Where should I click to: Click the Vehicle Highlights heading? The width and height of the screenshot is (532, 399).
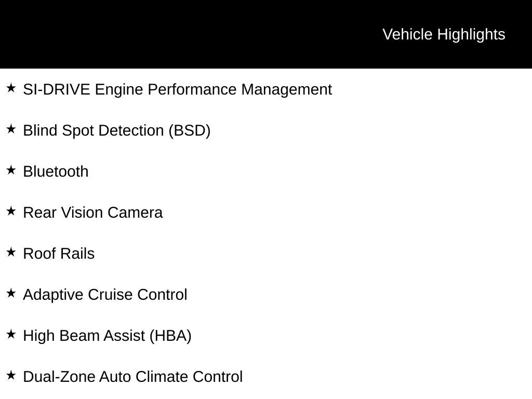[x=444, y=35]
